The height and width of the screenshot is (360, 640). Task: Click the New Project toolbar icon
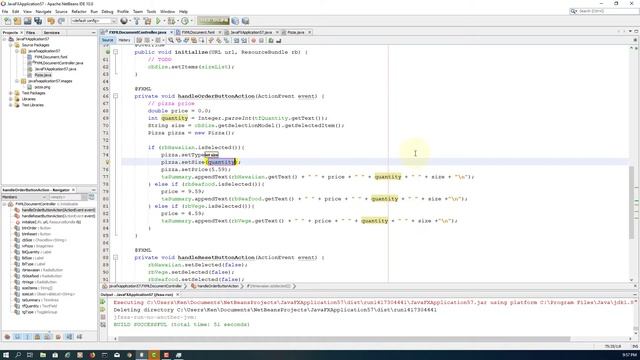pos(18,21)
